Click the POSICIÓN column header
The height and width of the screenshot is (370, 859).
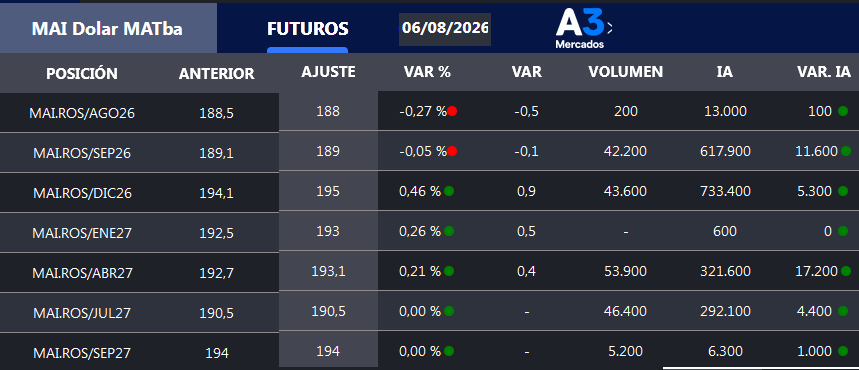click(82, 73)
